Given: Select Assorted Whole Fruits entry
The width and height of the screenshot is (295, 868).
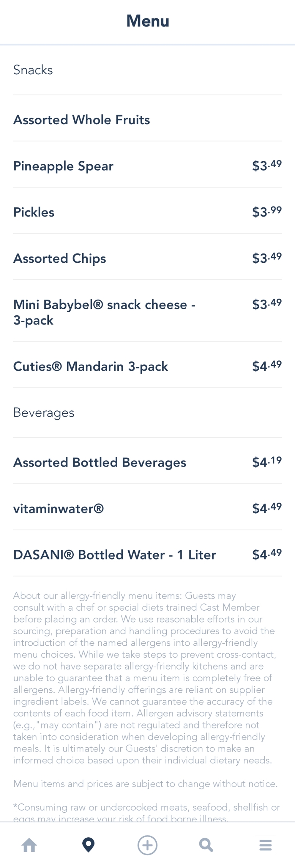Looking at the screenshot, I should click(81, 120).
